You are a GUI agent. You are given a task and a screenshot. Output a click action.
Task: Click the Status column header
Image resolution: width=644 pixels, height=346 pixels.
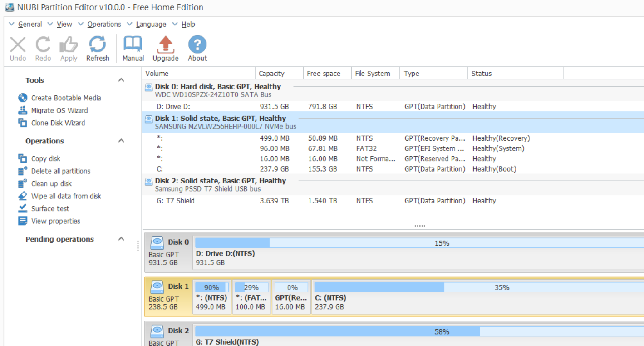pos(516,74)
